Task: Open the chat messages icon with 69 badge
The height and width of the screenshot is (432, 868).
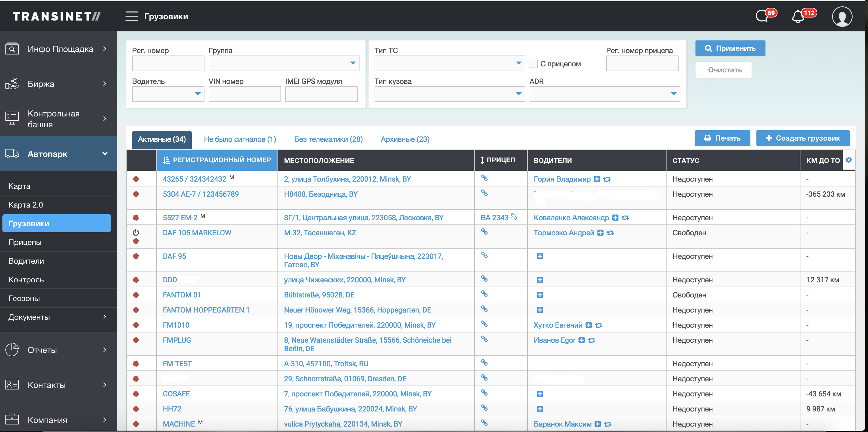Action: click(762, 16)
